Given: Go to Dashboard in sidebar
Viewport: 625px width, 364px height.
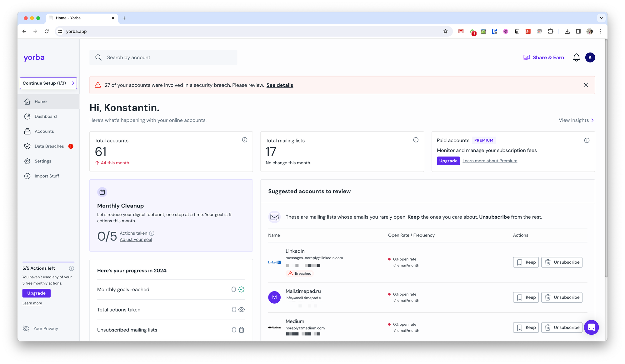Looking at the screenshot, I should 46,117.
